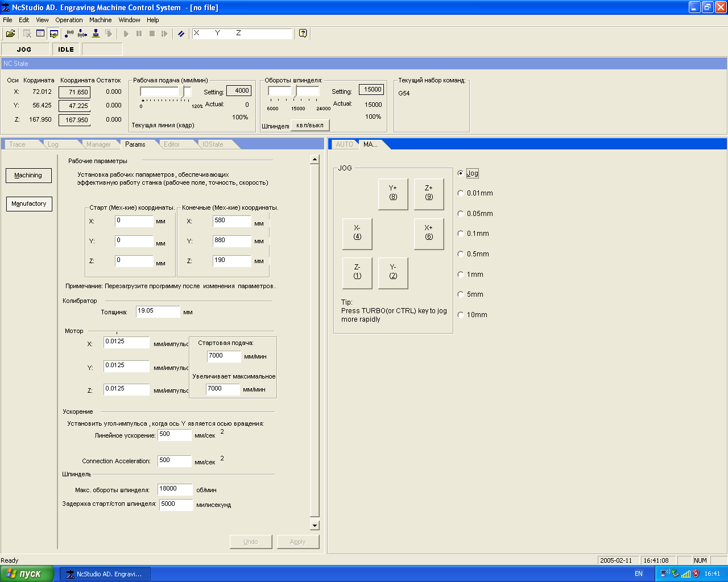Switch to the AUTO mode tab
728x582 pixels.
(344, 144)
